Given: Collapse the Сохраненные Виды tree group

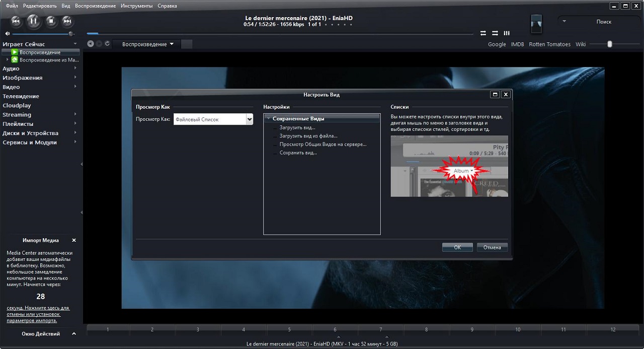Looking at the screenshot, I should [269, 119].
